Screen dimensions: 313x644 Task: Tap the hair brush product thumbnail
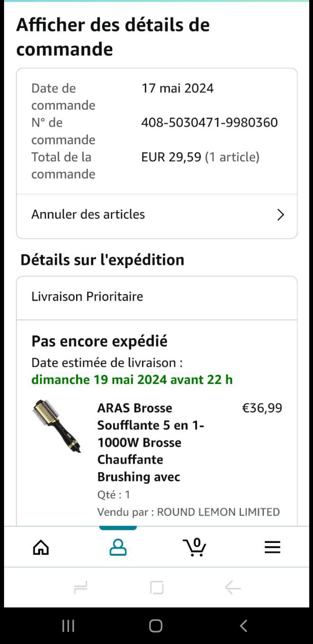pyautogui.click(x=57, y=426)
